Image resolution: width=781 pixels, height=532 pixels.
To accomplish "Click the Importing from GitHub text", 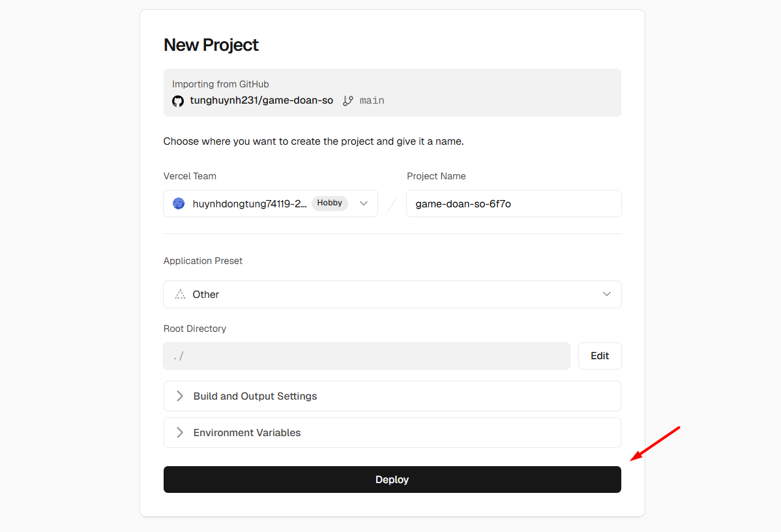I will (x=220, y=84).
